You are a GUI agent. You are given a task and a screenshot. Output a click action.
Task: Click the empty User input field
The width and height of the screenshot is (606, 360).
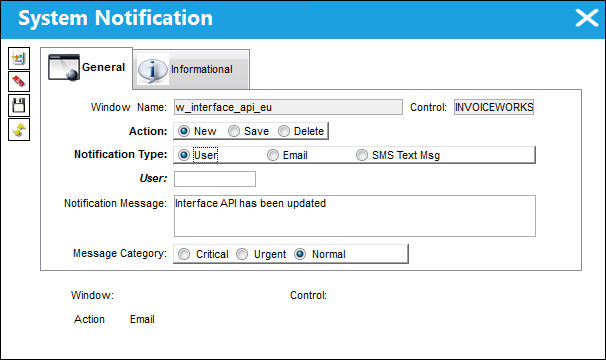[x=215, y=179]
